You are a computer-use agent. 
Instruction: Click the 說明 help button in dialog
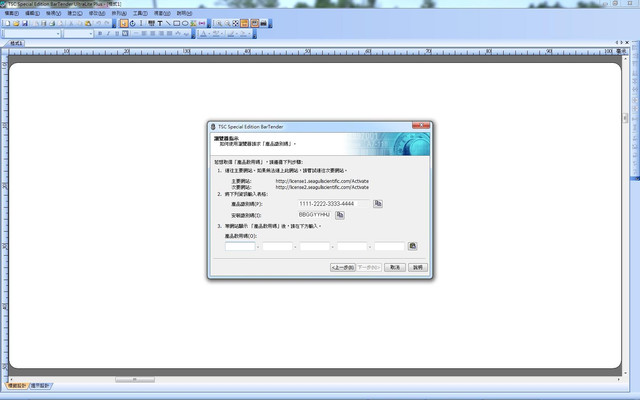pos(418,267)
